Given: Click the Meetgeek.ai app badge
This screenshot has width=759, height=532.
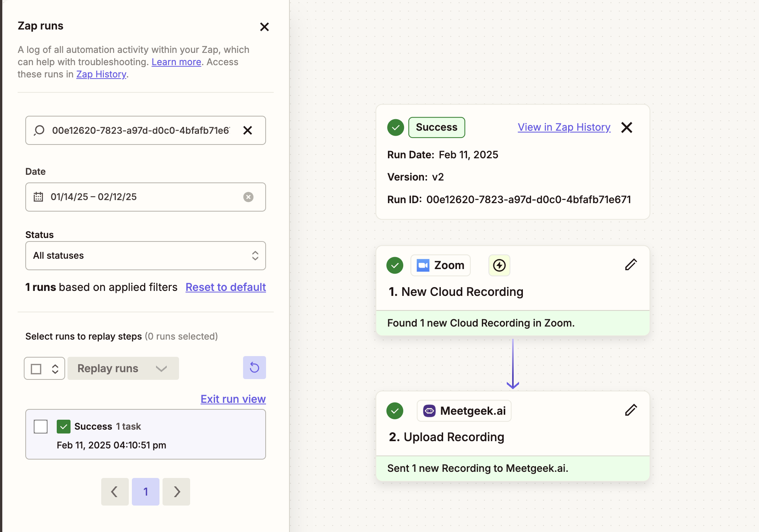Looking at the screenshot, I should [x=464, y=411].
